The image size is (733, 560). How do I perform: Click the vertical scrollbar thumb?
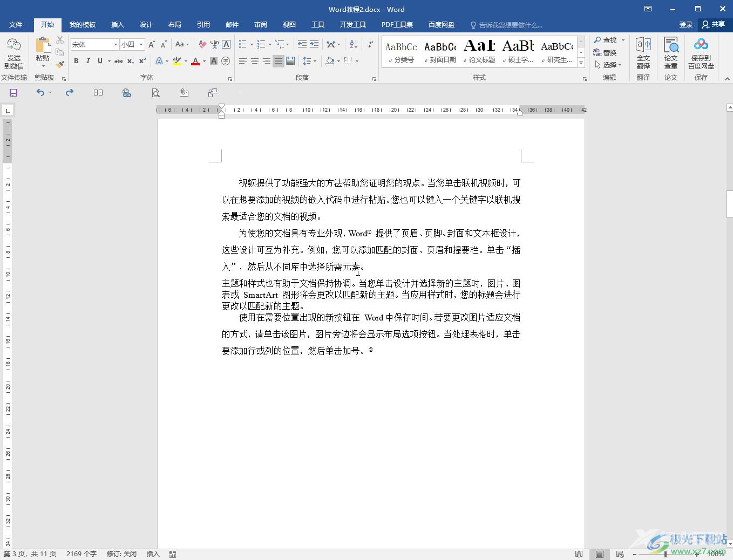[730, 203]
